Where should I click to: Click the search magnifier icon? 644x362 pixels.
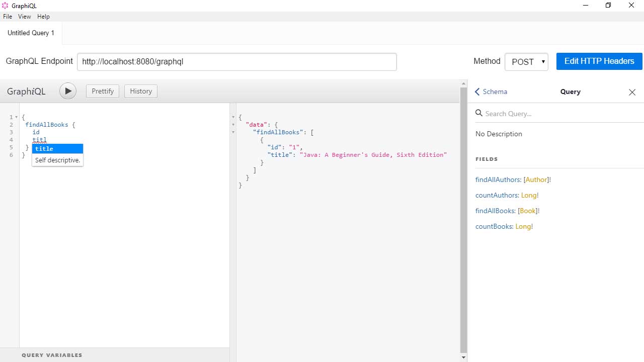pyautogui.click(x=479, y=113)
